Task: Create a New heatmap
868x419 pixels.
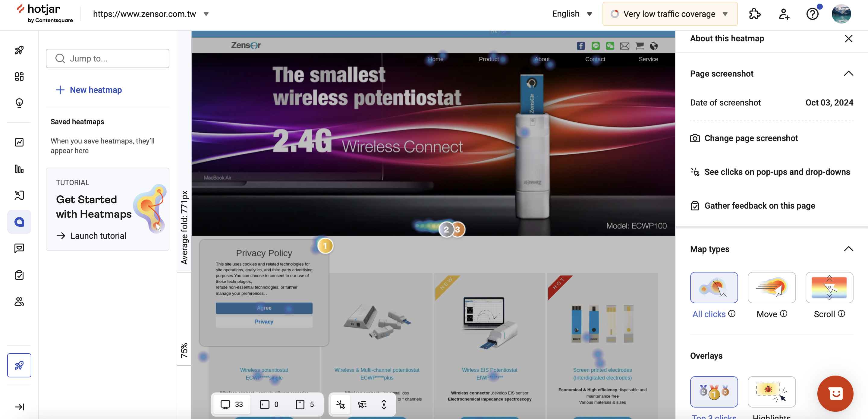Action: [x=89, y=90]
